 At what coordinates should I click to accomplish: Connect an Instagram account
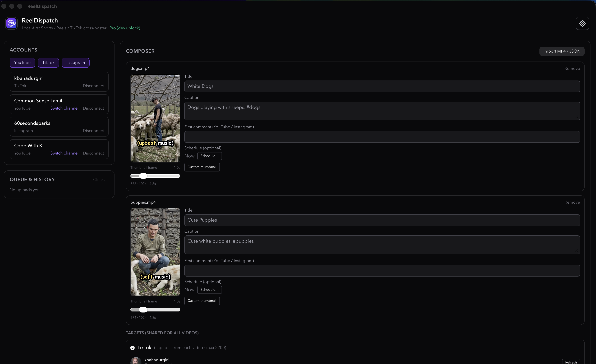click(x=75, y=63)
